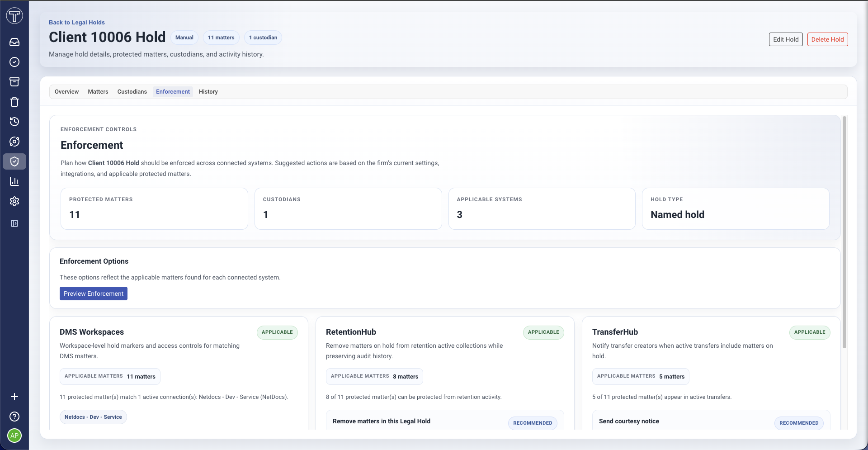Click the Enforcement Options heading
868x450 pixels.
click(94, 261)
